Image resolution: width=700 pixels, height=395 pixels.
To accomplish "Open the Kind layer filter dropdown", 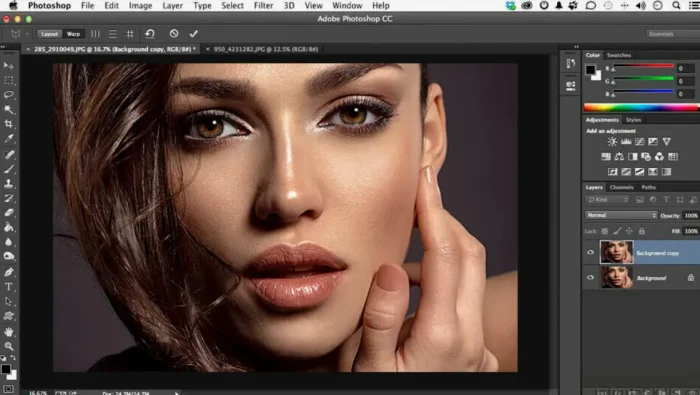I will [x=608, y=200].
